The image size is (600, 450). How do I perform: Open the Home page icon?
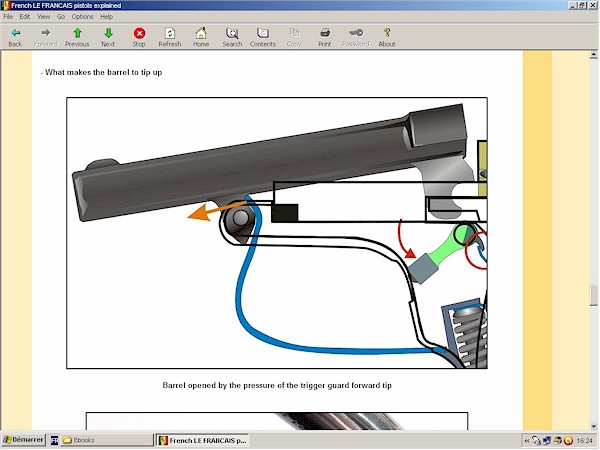point(201,37)
